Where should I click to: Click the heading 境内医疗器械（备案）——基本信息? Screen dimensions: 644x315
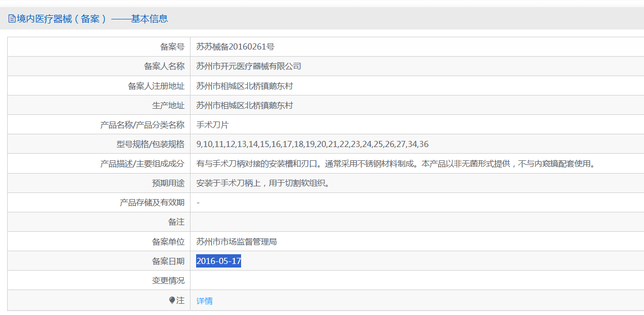click(x=92, y=19)
